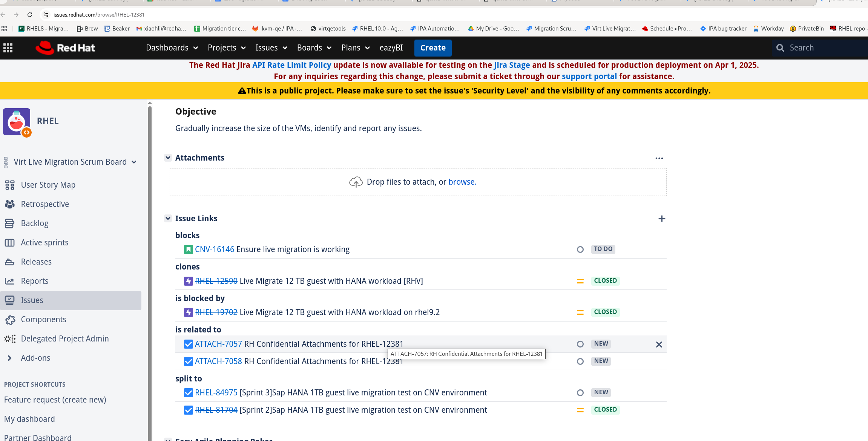
Task: Open the Dashboards menu
Action: (172, 48)
